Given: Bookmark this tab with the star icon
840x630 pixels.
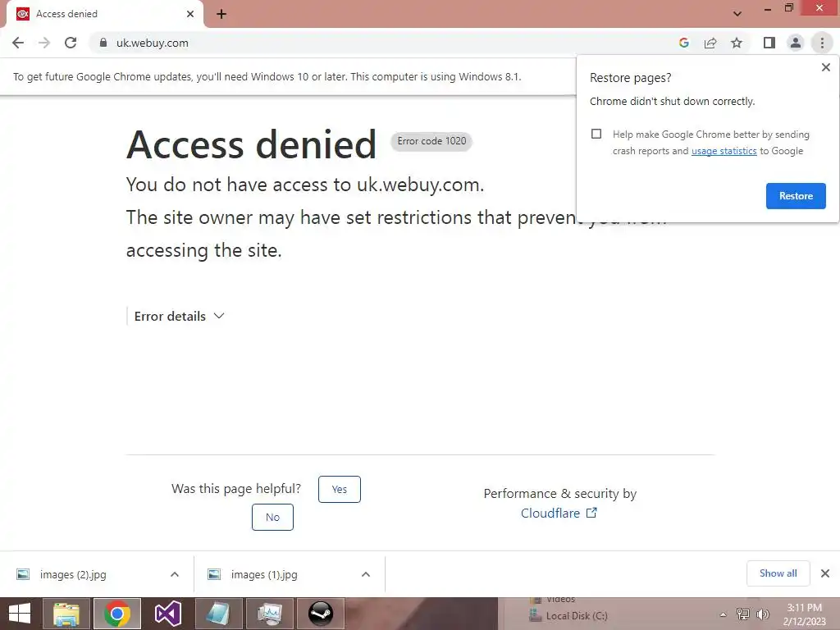Looking at the screenshot, I should (737, 43).
